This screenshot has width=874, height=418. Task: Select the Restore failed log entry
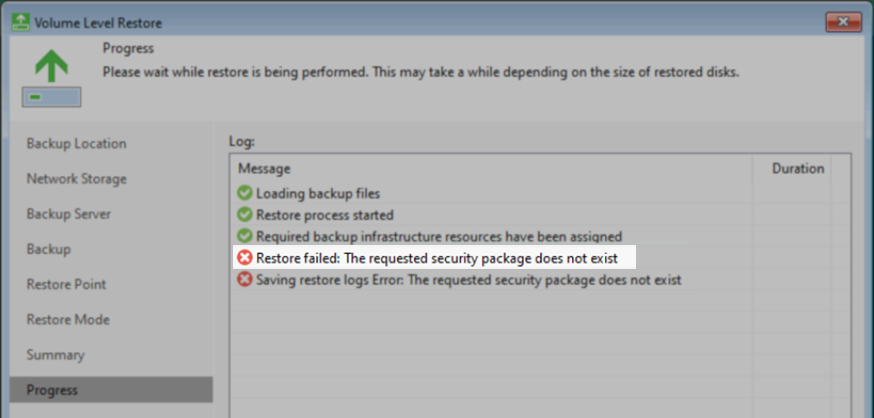(435, 258)
